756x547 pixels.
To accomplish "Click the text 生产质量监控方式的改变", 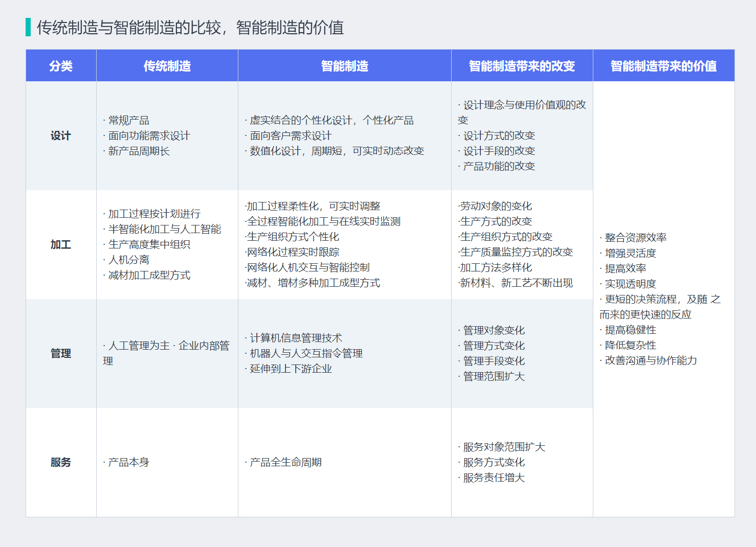I will (x=516, y=253).
